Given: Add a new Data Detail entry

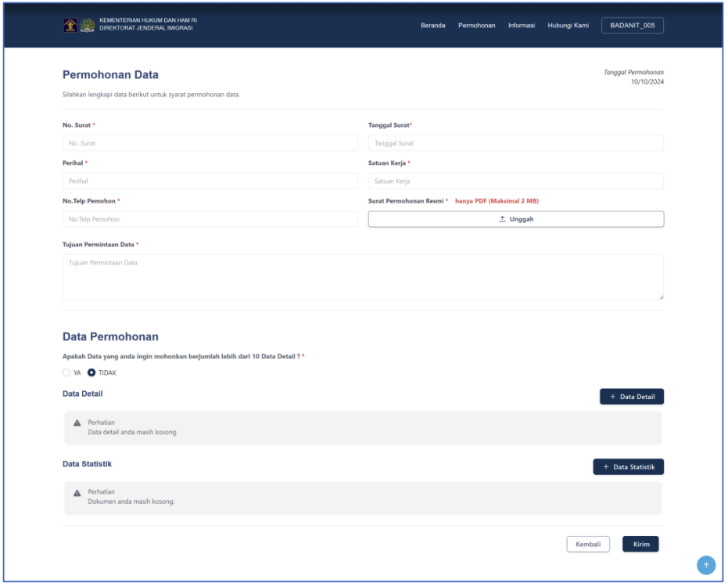Looking at the screenshot, I should coord(632,397).
